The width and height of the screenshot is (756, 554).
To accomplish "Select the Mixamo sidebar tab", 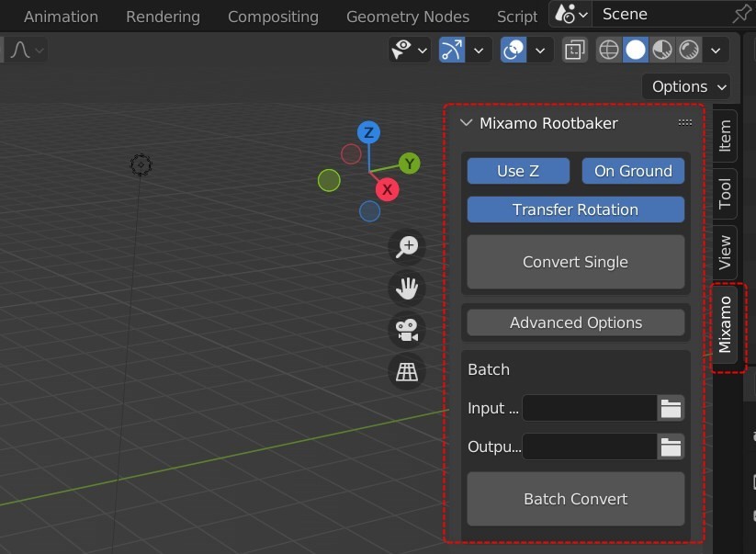I will point(725,325).
